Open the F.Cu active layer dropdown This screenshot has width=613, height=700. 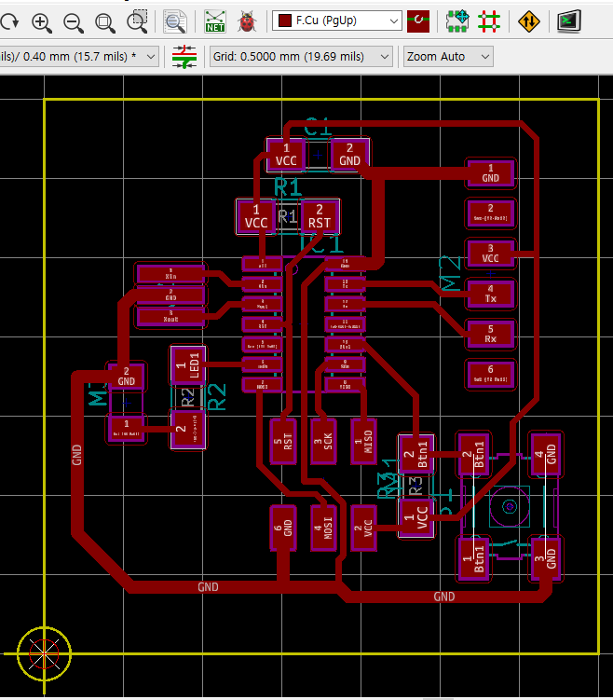tap(337, 21)
